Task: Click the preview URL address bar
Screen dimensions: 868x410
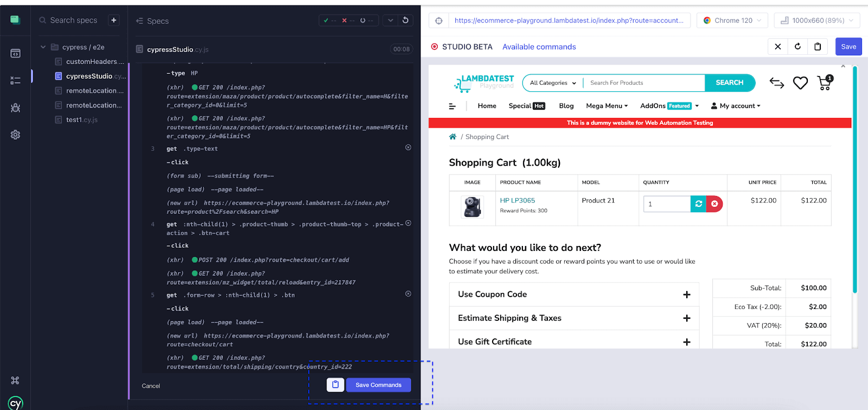Action: 569,21
